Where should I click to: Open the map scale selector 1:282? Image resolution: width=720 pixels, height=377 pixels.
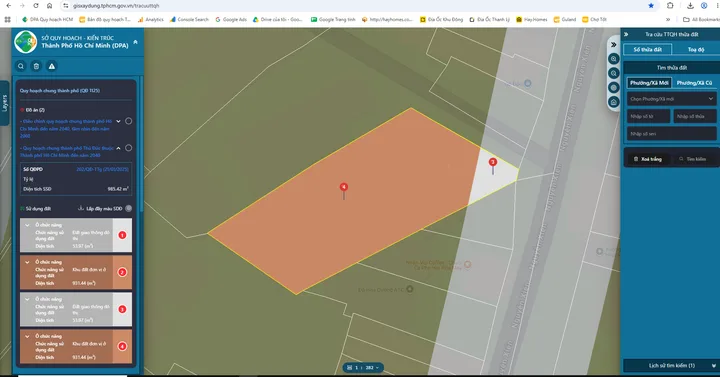click(x=364, y=367)
